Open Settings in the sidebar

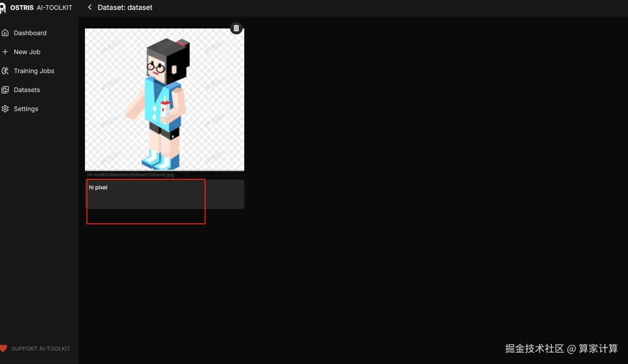pos(26,109)
